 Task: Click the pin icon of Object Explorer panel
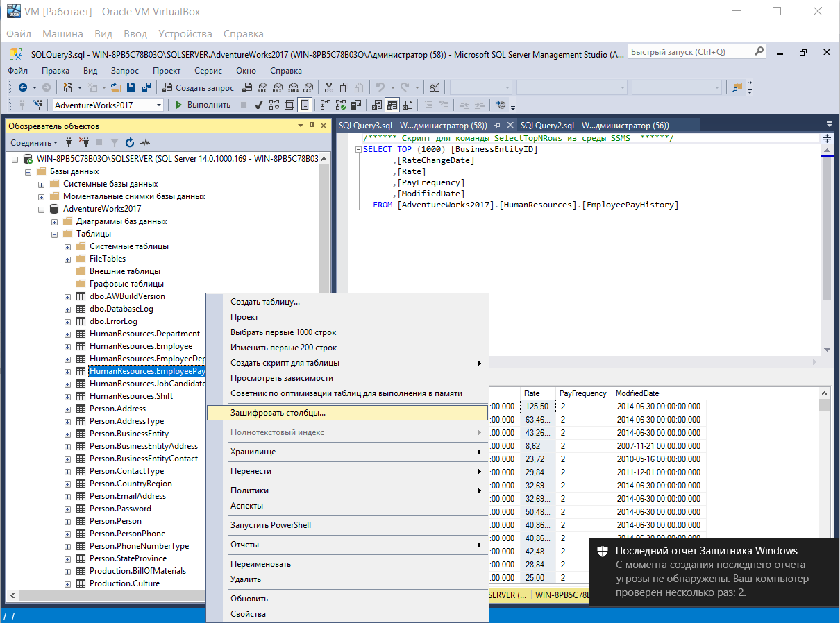click(x=312, y=126)
